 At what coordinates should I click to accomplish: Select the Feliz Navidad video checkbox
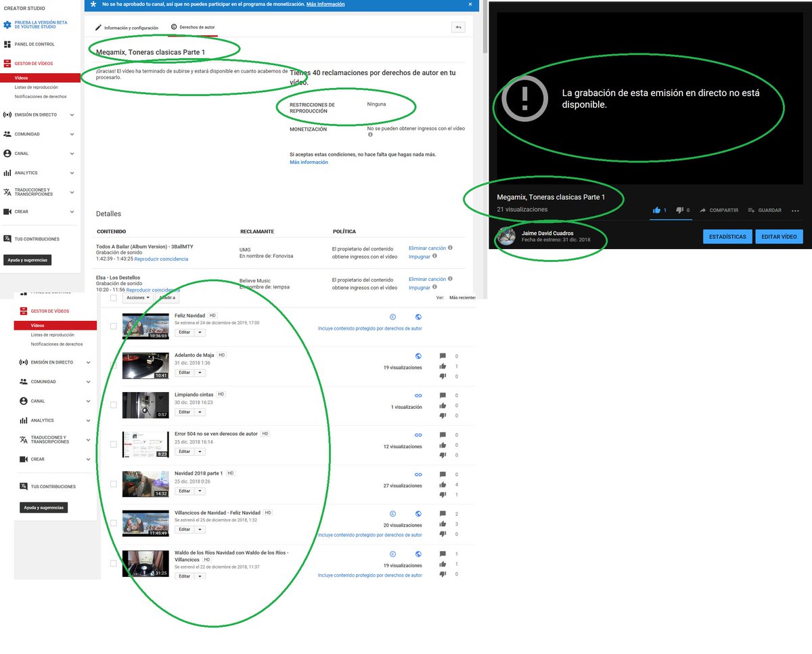pyautogui.click(x=113, y=326)
